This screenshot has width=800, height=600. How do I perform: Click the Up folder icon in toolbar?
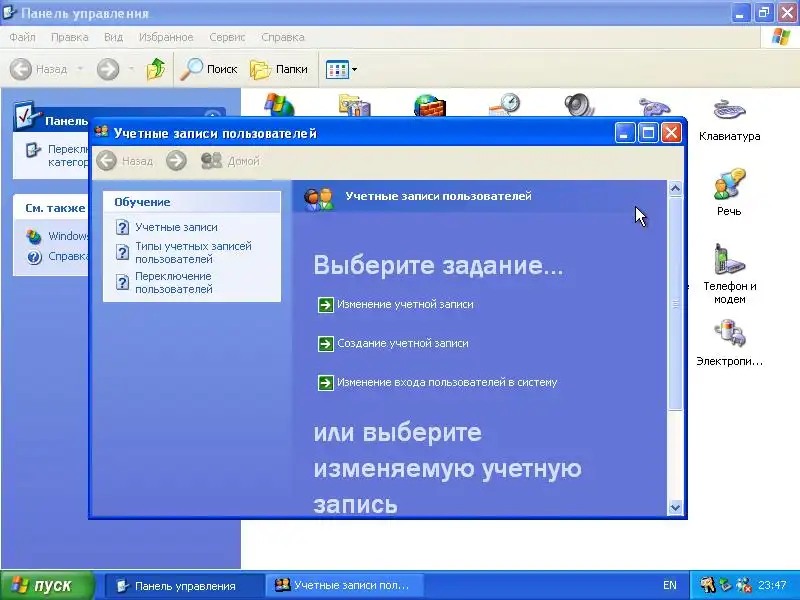click(156, 69)
